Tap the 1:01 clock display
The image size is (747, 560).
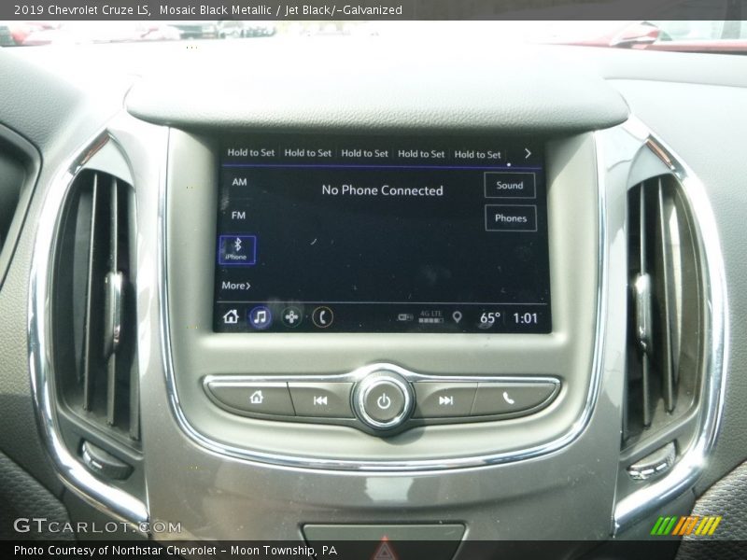[x=525, y=317]
